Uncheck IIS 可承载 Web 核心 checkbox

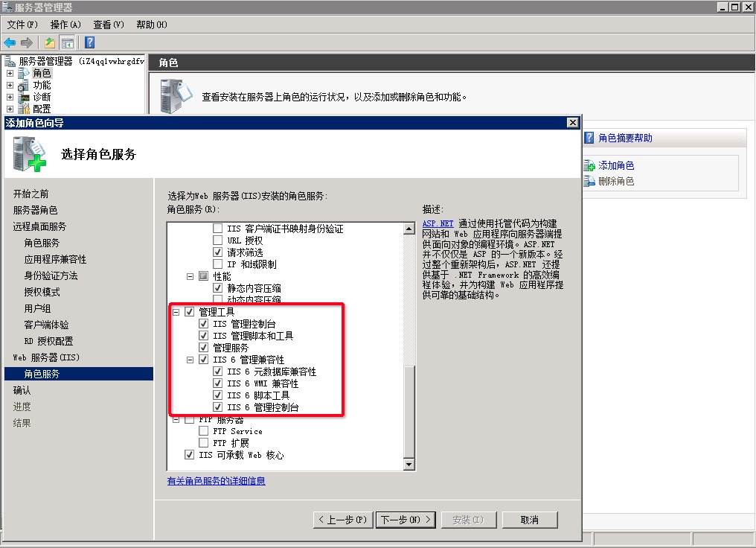coord(190,455)
